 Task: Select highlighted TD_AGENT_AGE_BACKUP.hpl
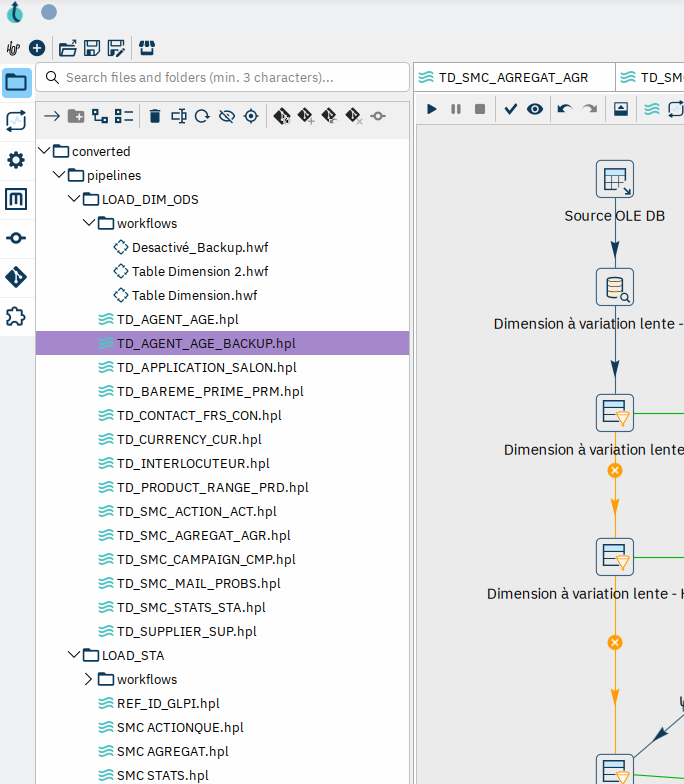pyautogui.click(x=222, y=343)
